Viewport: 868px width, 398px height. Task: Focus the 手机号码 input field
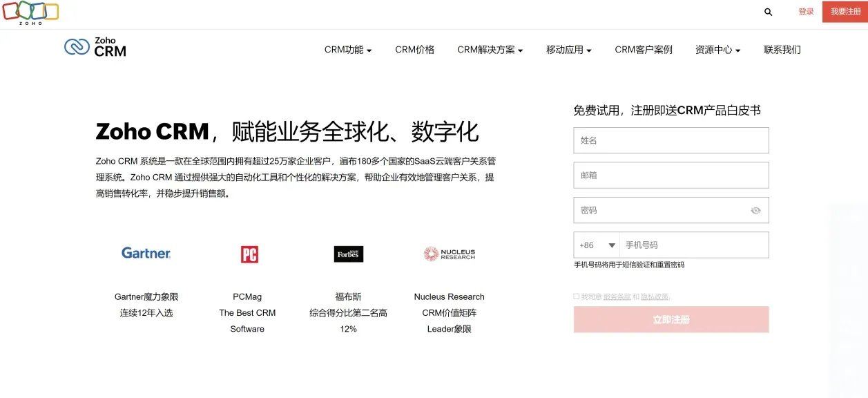coord(694,245)
